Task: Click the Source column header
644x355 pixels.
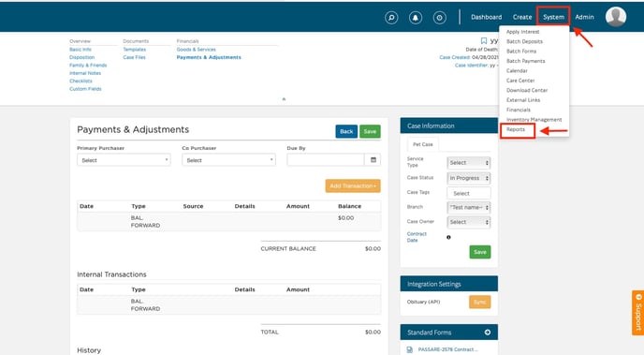Action: [193, 206]
